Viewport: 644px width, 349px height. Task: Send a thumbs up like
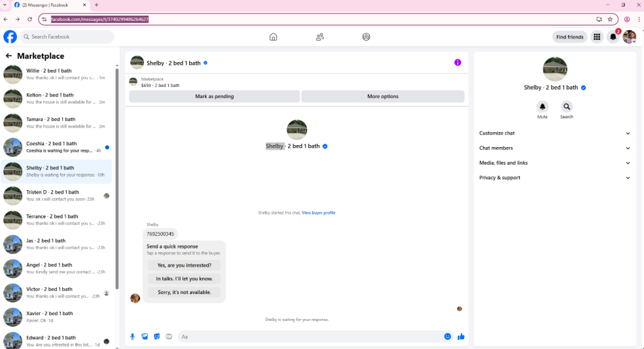coord(461,337)
